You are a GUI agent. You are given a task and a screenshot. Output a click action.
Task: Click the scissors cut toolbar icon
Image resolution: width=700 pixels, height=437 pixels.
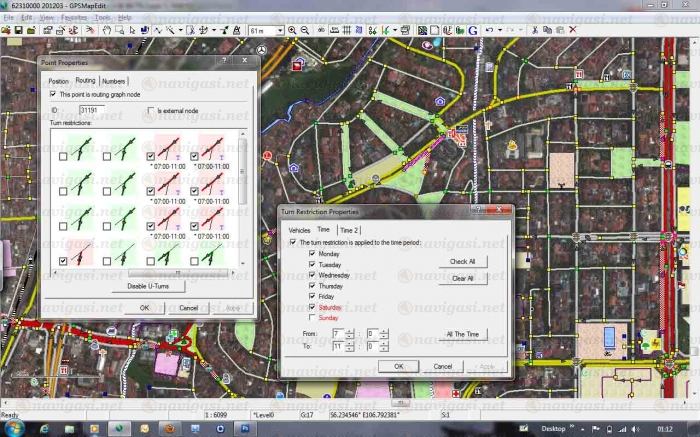pyautogui.click(x=535, y=31)
